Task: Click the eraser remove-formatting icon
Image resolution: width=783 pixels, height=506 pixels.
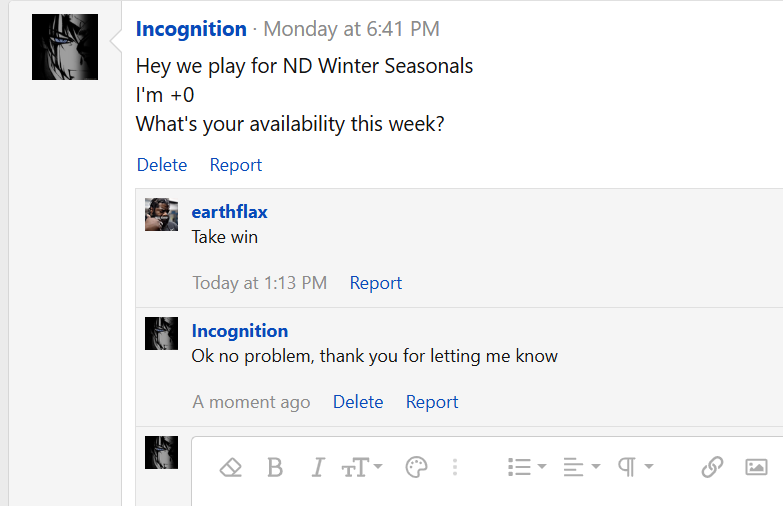Action: (231, 467)
